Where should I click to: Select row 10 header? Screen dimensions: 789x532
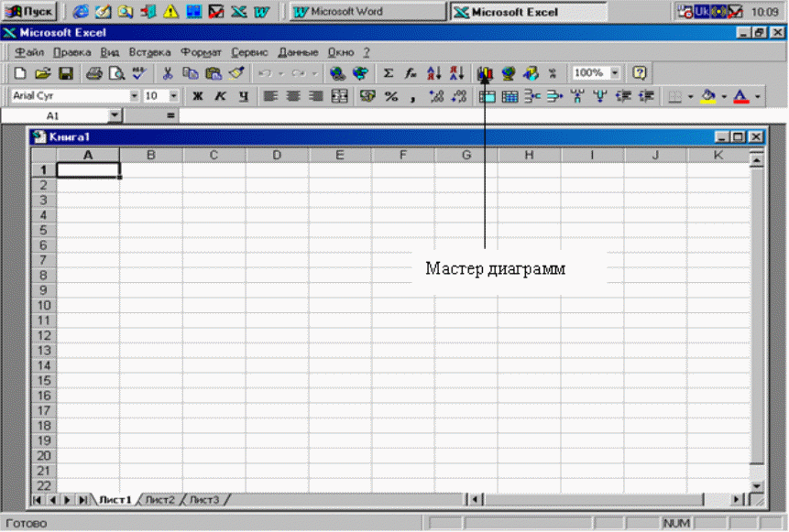pyautogui.click(x=44, y=305)
